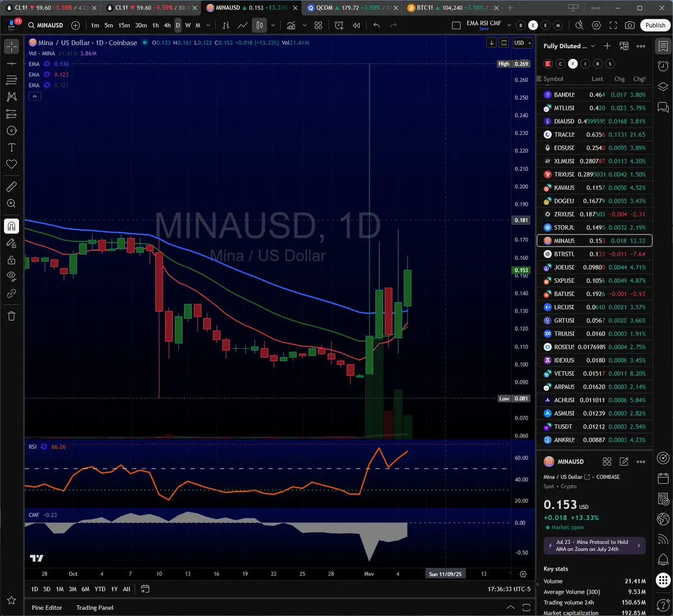Select the C watchlist circle
Image resolution: width=673 pixels, height=616 pixels.
[x=560, y=64]
